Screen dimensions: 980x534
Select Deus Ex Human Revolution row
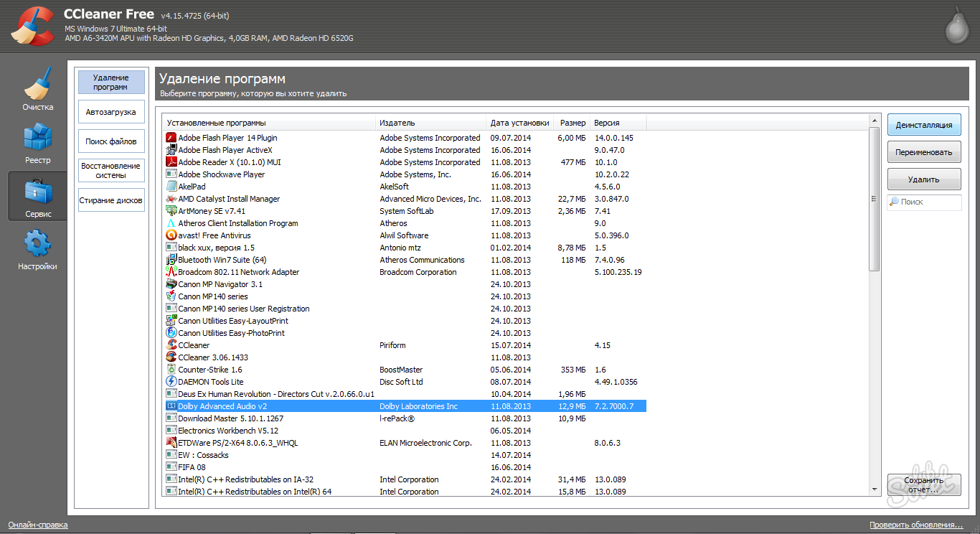coord(405,394)
